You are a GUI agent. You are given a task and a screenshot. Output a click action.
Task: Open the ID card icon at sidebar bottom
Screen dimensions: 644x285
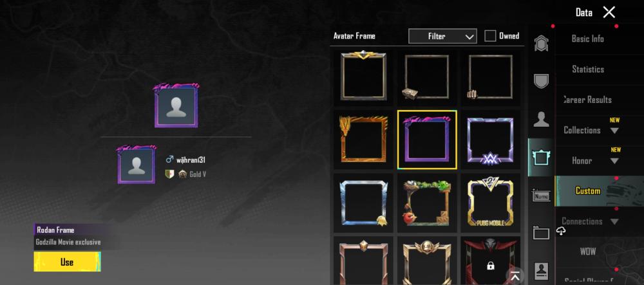coord(541,271)
